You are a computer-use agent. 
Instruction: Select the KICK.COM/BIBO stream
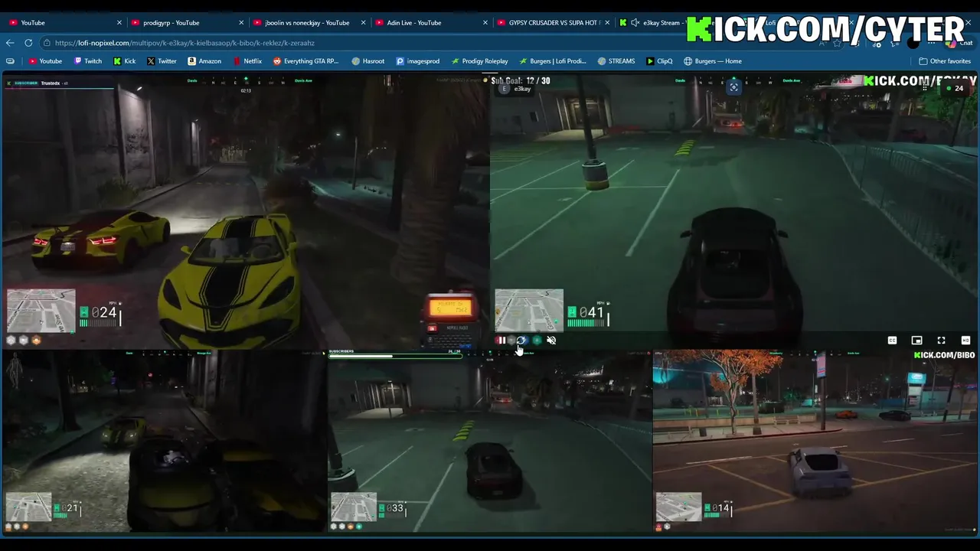[815, 441]
